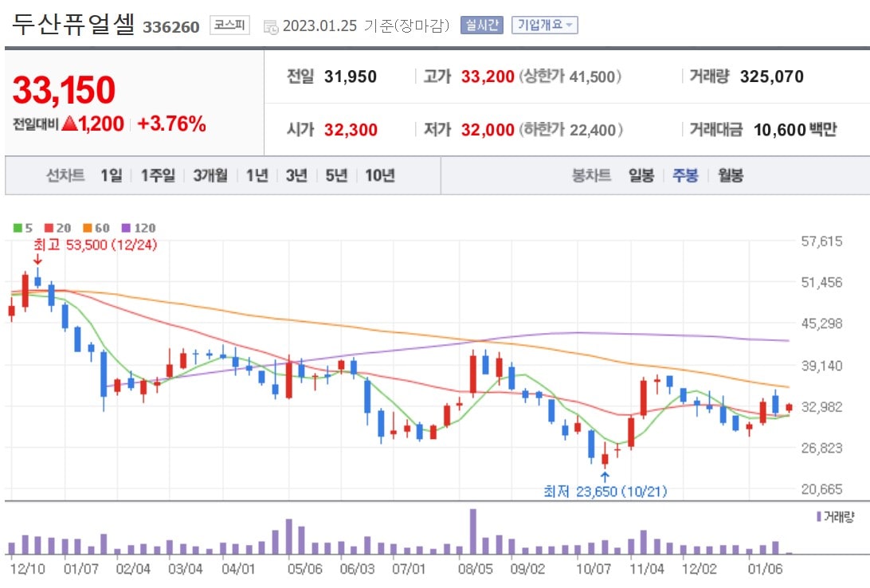Click the 20,665 y-axis price label
The width and height of the screenshot is (870, 588).
(x=821, y=489)
